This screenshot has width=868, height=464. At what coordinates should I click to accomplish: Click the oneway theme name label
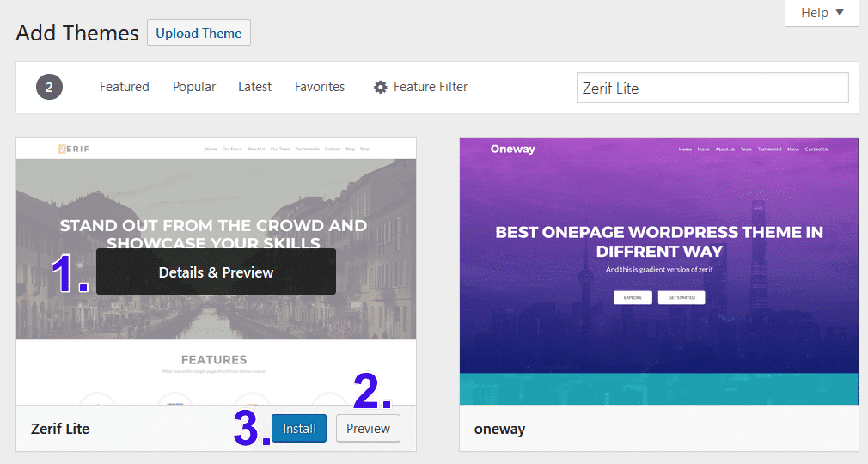pos(498,428)
